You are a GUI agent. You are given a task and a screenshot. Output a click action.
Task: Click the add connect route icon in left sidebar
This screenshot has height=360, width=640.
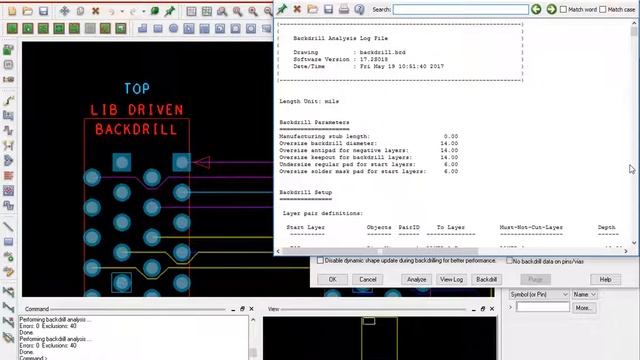(x=9, y=100)
